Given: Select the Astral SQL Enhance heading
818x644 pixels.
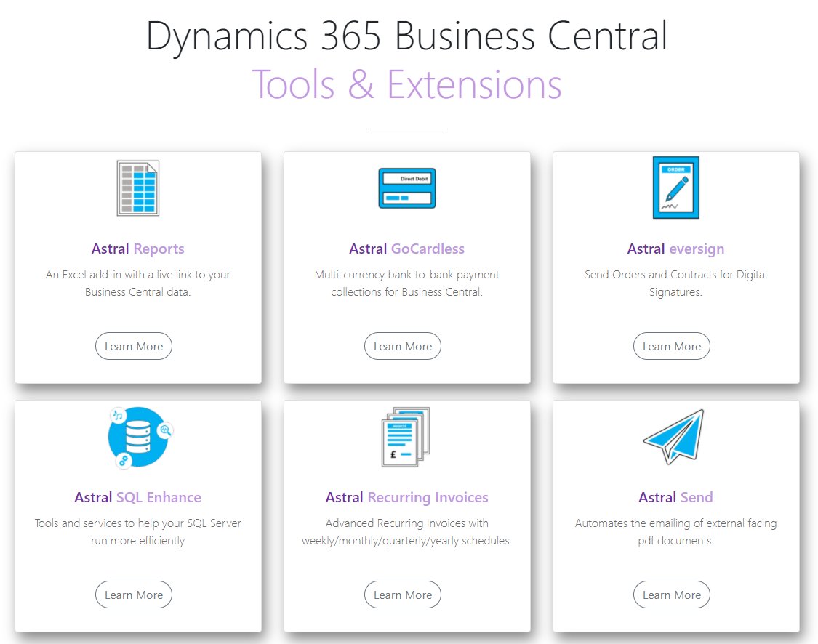Looking at the screenshot, I should (137, 497).
